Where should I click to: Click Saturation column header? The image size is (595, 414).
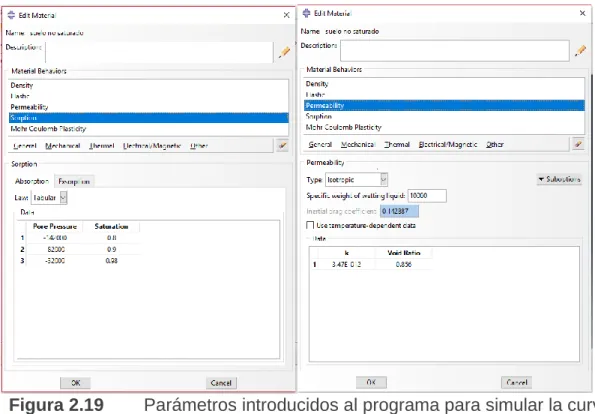(111, 227)
